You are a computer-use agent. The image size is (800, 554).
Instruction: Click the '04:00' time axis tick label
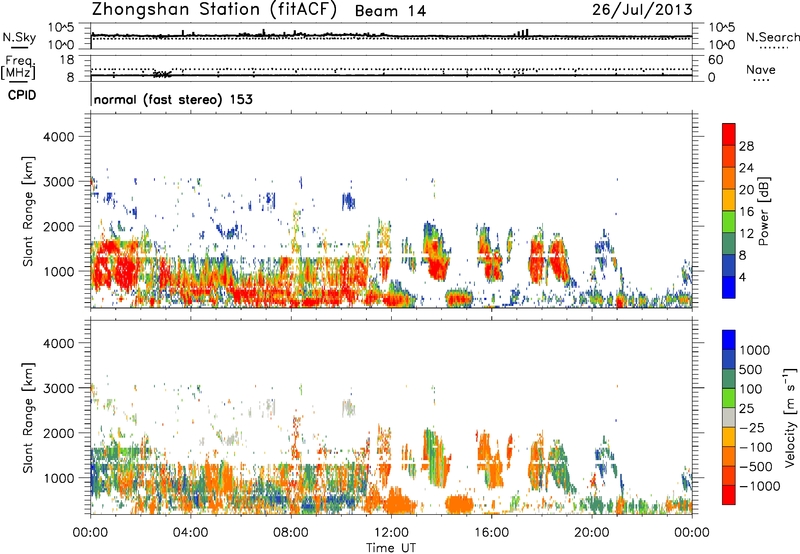[x=191, y=533]
